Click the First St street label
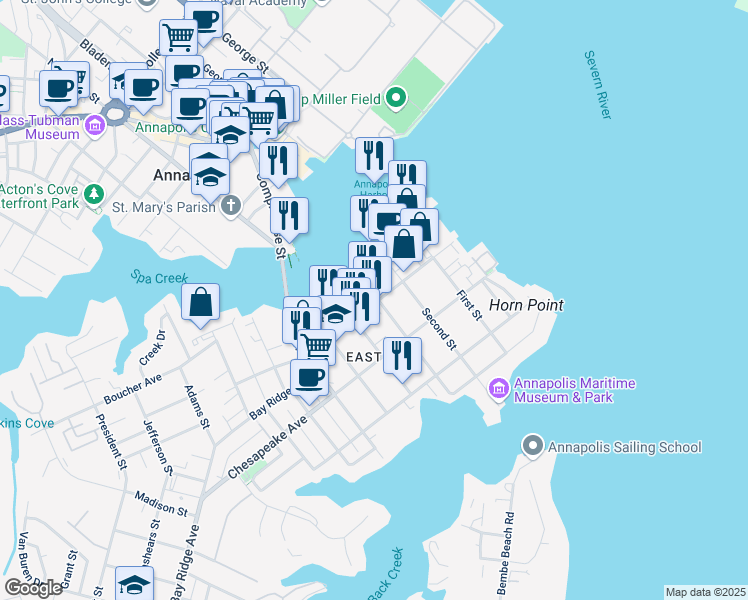This screenshot has width=748, height=600. (x=469, y=305)
